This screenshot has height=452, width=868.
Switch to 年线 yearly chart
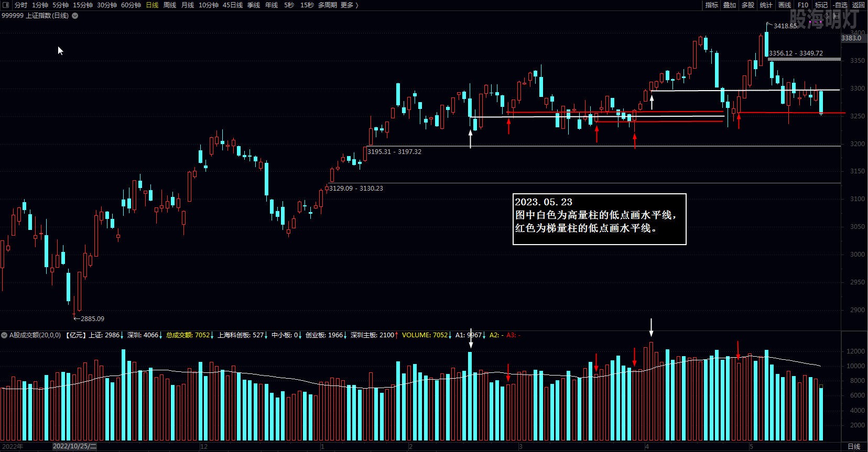[x=272, y=5]
